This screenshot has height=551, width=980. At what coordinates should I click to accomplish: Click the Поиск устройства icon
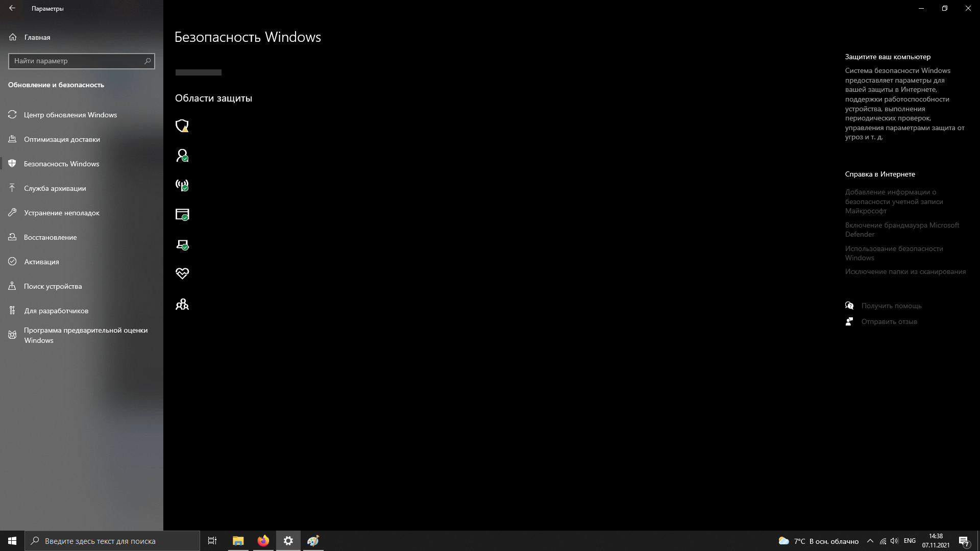click(x=13, y=286)
